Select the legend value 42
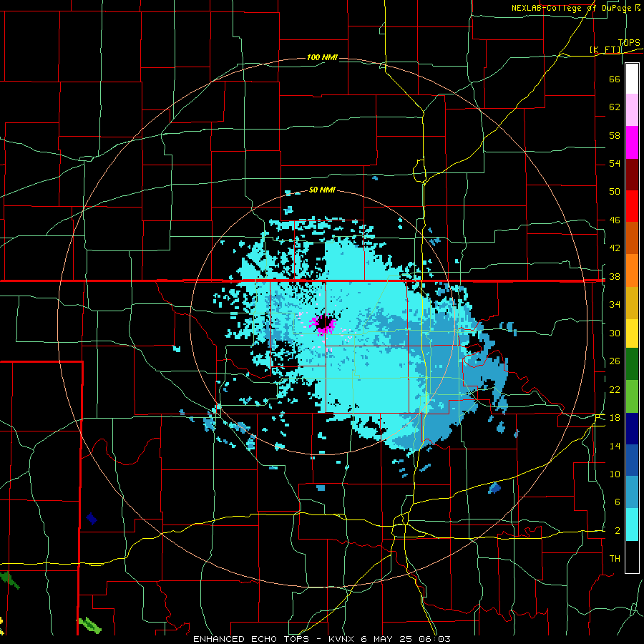The image size is (644, 644). click(x=615, y=248)
